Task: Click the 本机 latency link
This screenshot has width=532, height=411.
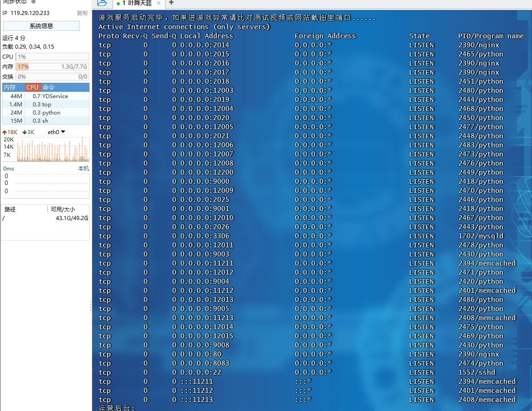Action: pyautogui.click(x=83, y=169)
